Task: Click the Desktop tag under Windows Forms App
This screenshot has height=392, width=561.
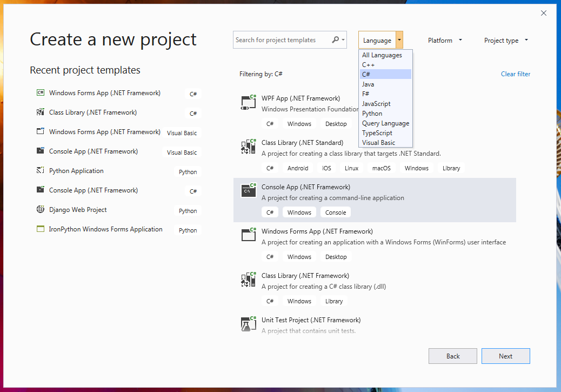Action: 336,257
